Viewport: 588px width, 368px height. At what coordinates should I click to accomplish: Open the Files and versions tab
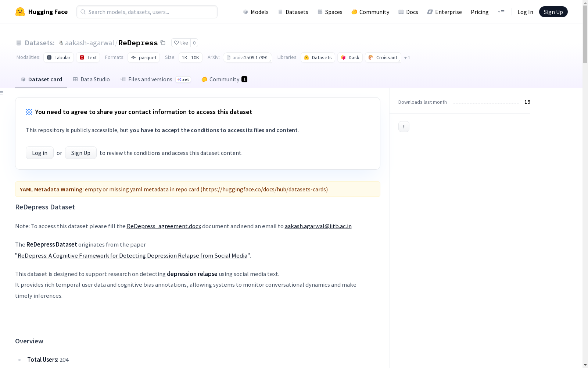pyautogui.click(x=155, y=79)
